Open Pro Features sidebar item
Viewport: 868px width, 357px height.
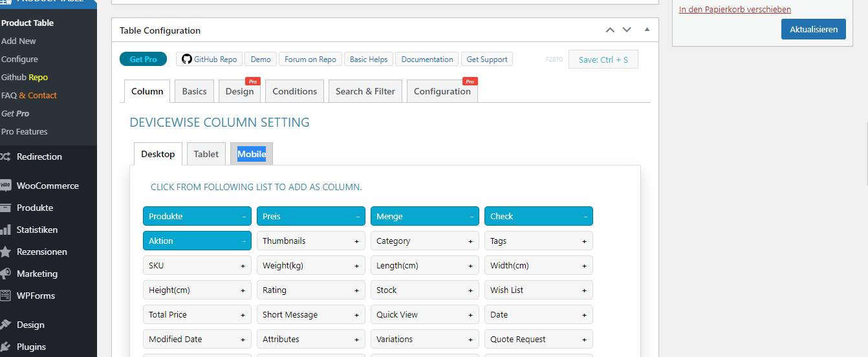pyautogui.click(x=25, y=131)
